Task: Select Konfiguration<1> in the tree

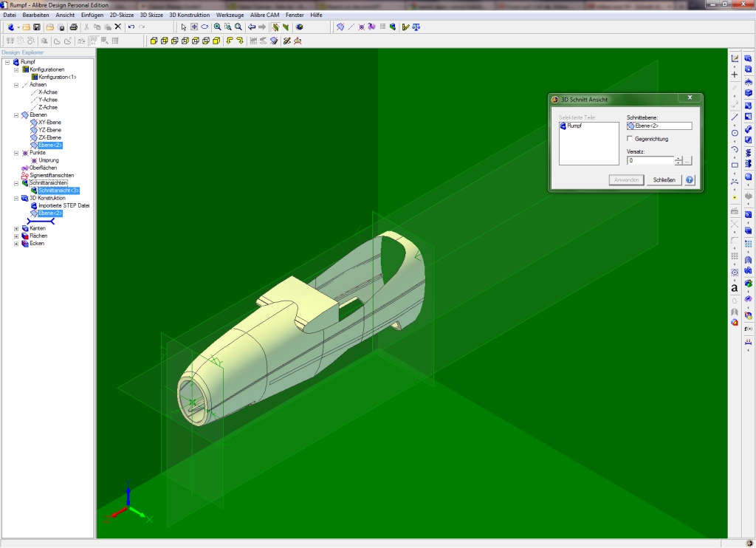Action: [58, 78]
